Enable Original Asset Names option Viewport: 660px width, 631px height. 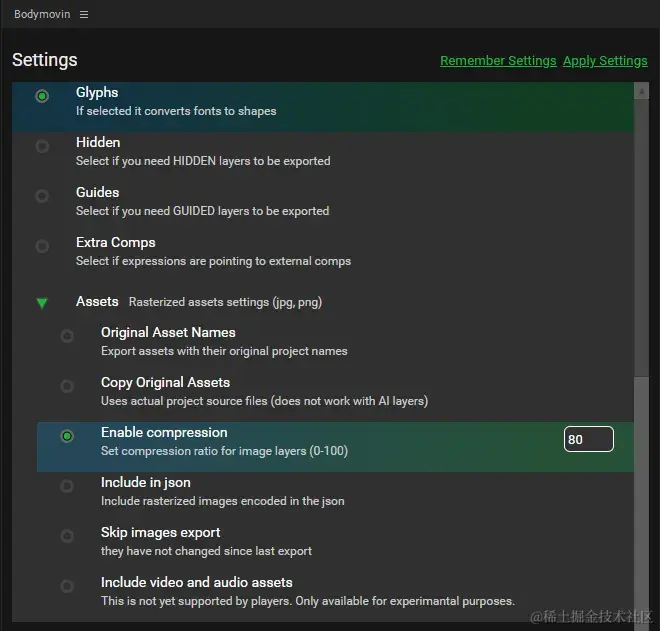67,336
